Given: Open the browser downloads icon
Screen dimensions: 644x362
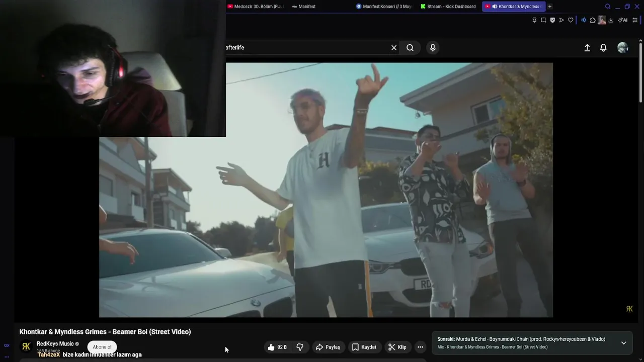Looking at the screenshot, I should pyautogui.click(x=611, y=20).
